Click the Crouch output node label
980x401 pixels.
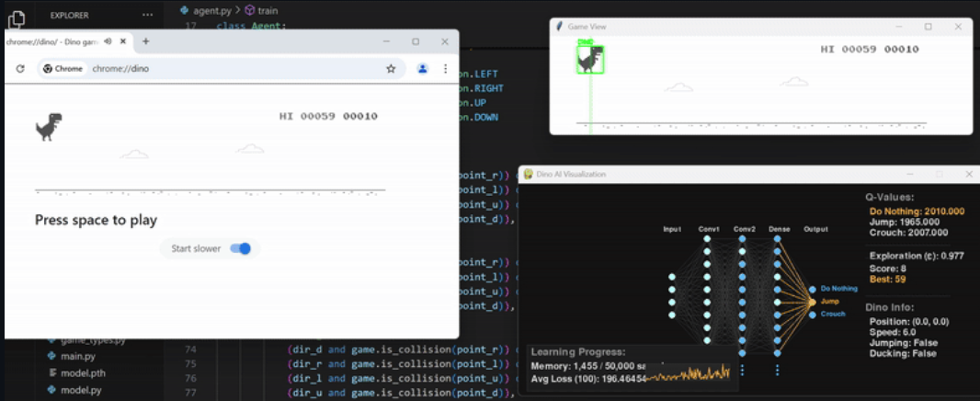click(x=833, y=314)
